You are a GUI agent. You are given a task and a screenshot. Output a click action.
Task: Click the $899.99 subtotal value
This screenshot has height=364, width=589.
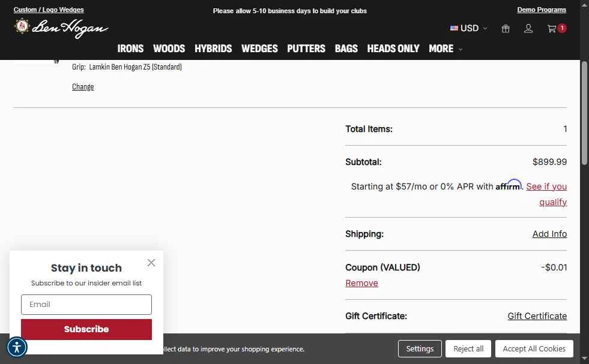(x=549, y=162)
